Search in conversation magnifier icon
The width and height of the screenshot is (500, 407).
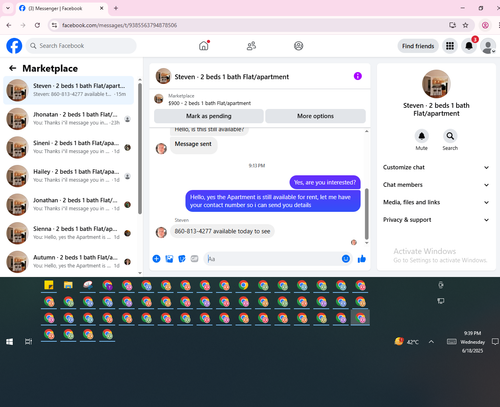coord(450,136)
